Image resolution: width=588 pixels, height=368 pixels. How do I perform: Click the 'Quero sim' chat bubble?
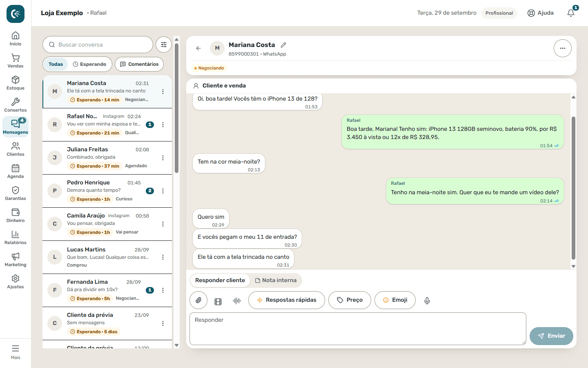(211, 219)
